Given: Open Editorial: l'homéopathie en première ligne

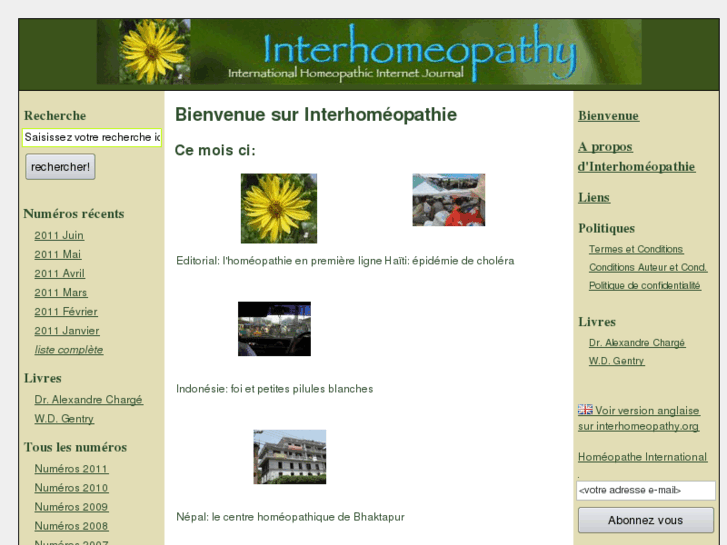Looking at the screenshot, I should pyautogui.click(x=279, y=261).
